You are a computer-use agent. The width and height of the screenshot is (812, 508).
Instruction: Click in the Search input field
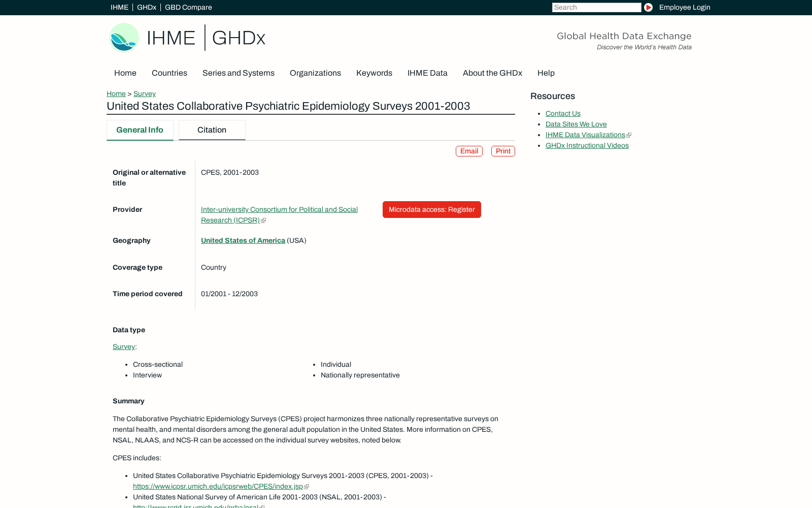coord(596,7)
